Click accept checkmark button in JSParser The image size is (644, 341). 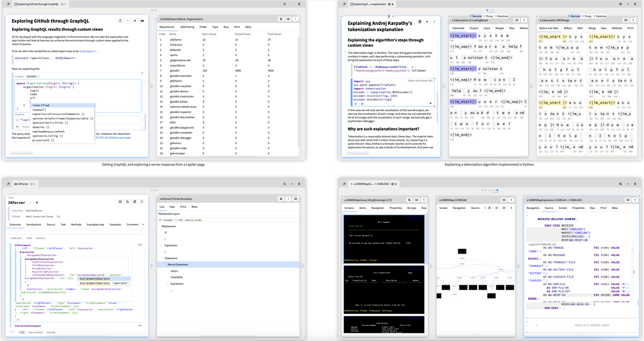(13, 332)
